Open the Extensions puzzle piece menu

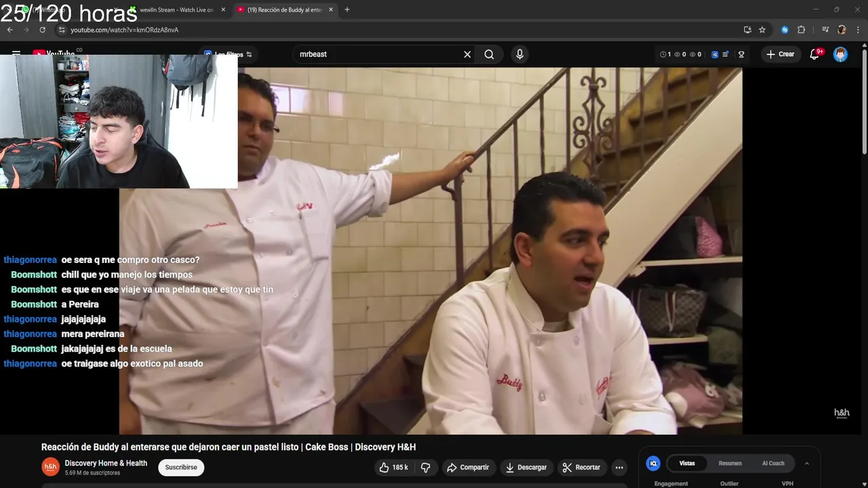click(x=801, y=30)
